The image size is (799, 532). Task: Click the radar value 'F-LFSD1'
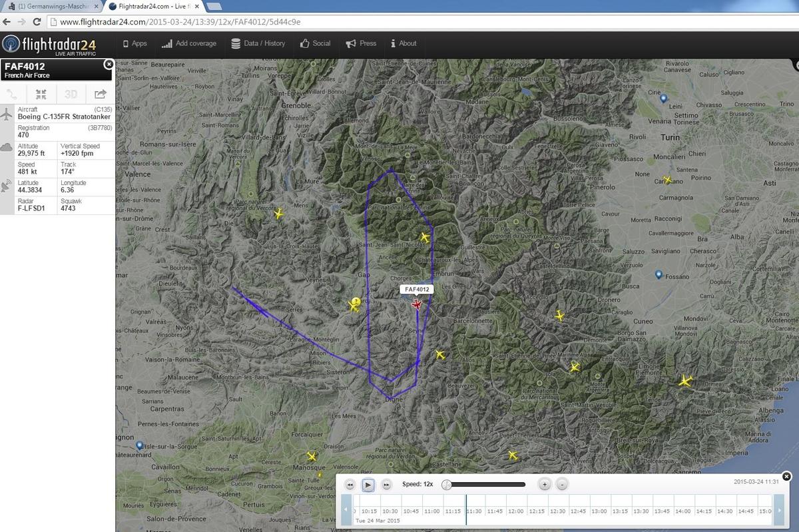tap(31, 208)
